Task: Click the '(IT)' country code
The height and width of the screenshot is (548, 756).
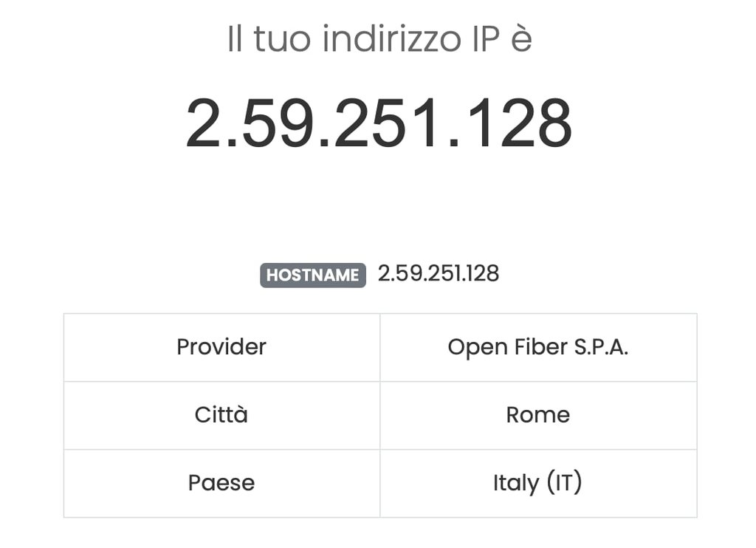Action: [x=565, y=483]
